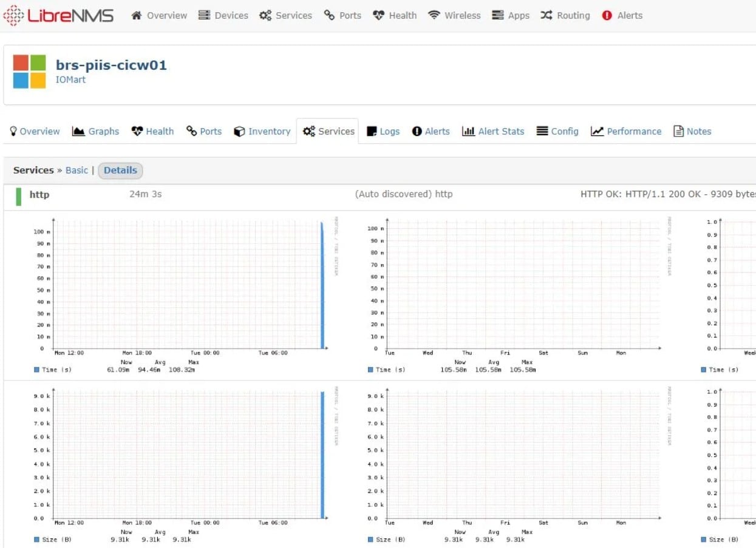Click the book icon beside Logs
The height and width of the screenshot is (548, 756).
[x=372, y=131]
